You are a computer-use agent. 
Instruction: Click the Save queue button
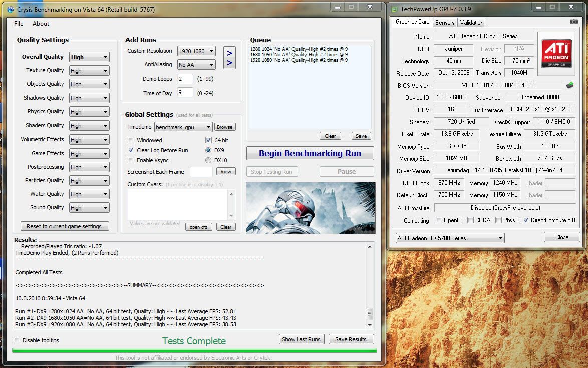[361, 136]
